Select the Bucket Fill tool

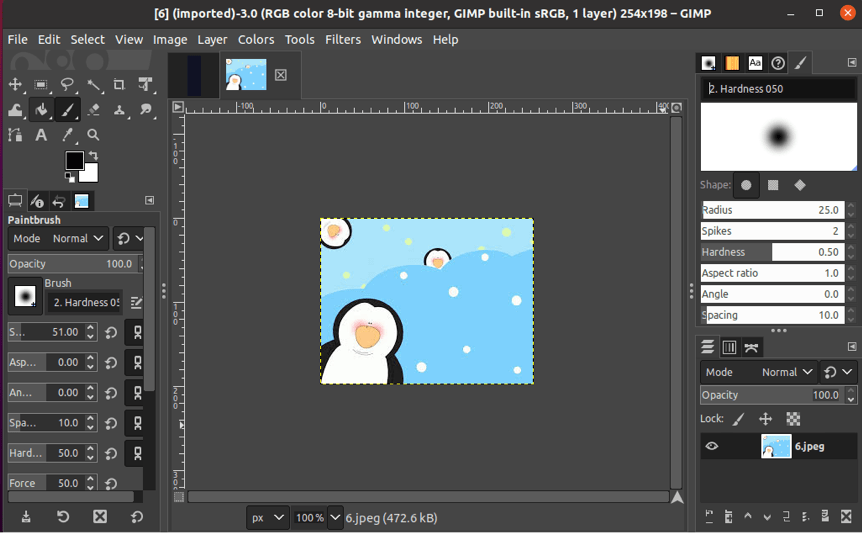click(x=41, y=110)
